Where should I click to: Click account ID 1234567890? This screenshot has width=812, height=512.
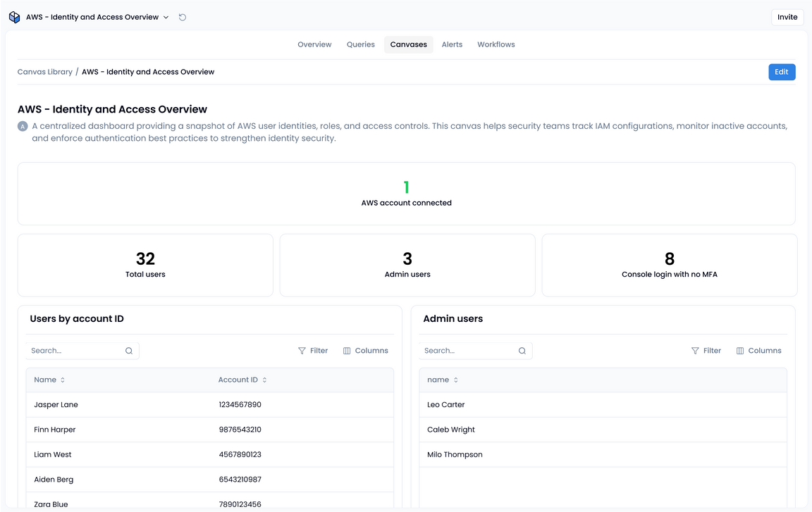(x=240, y=405)
